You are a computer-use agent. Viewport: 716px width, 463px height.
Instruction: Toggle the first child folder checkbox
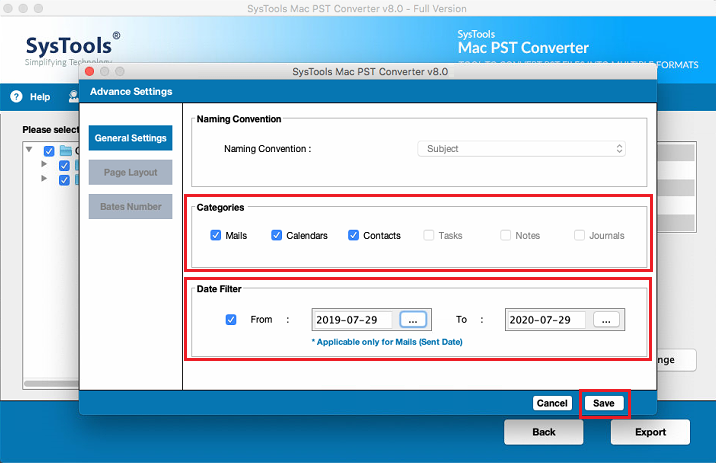(64, 165)
